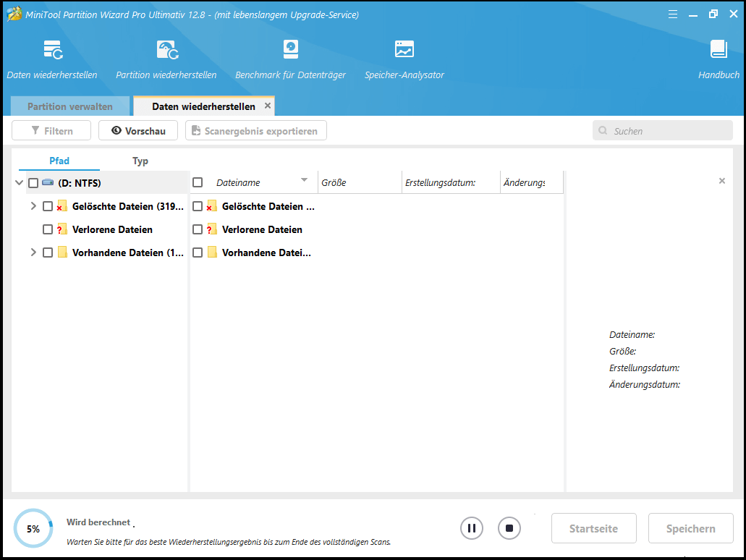Click Scanergebnis exportieren button

pos(256,130)
